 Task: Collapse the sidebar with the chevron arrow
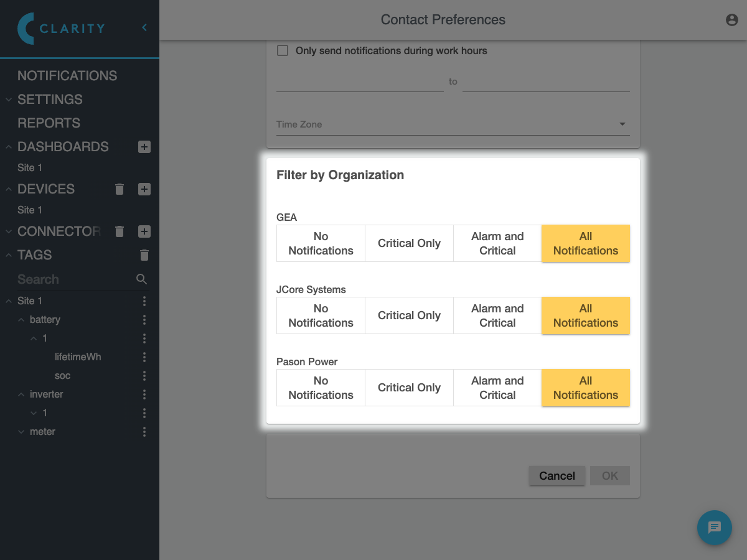[x=144, y=28]
